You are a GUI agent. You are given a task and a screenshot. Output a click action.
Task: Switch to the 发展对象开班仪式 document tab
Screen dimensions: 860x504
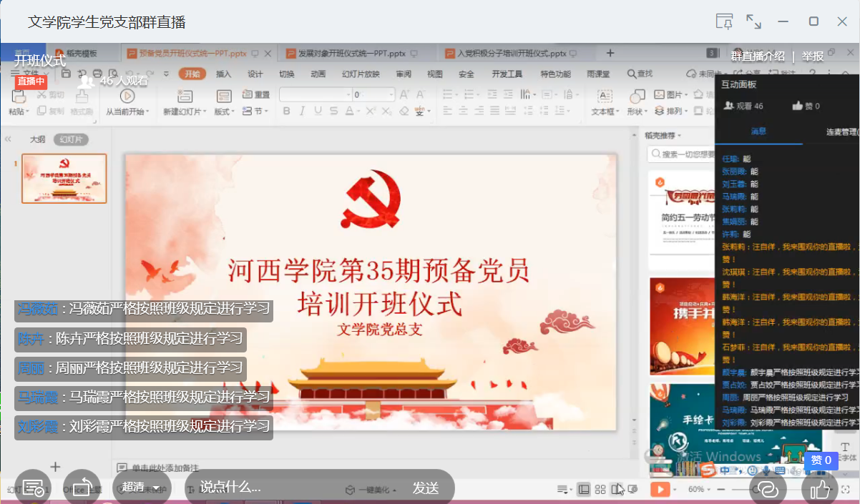click(353, 53)
